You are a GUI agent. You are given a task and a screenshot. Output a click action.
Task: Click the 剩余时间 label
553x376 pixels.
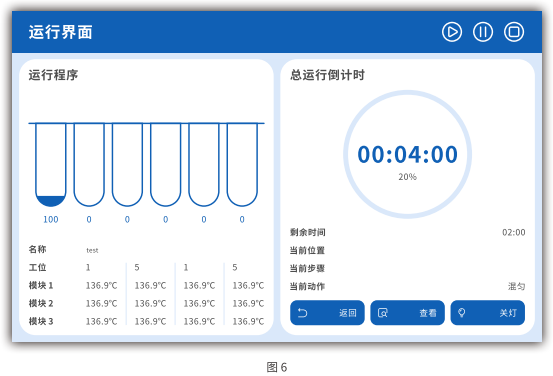coord(308,232)
